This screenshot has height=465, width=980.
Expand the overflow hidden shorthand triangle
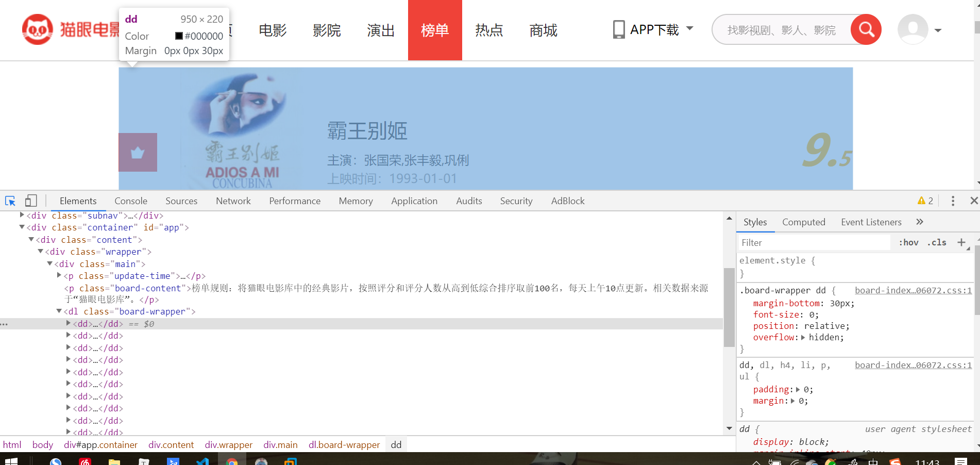803,337
